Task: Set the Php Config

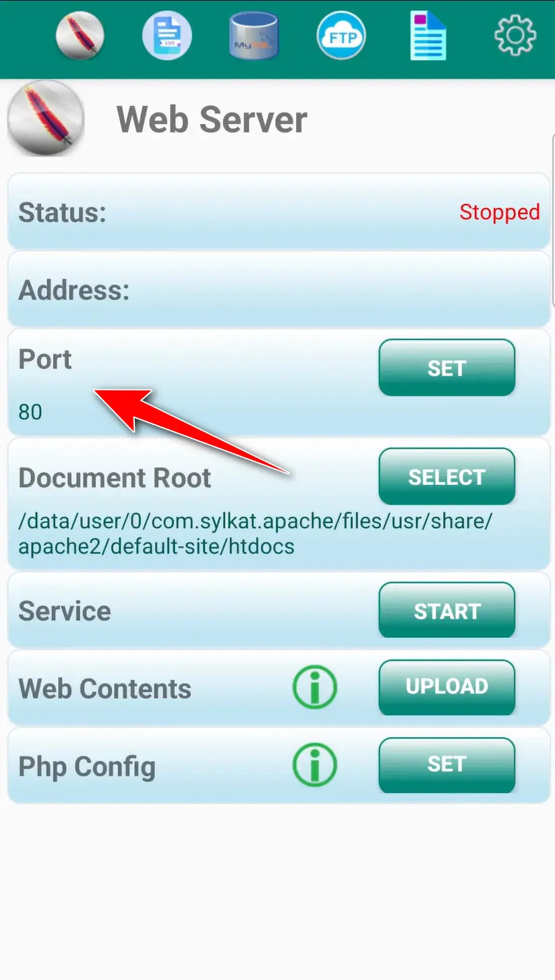Action: (x=446, y=765)
